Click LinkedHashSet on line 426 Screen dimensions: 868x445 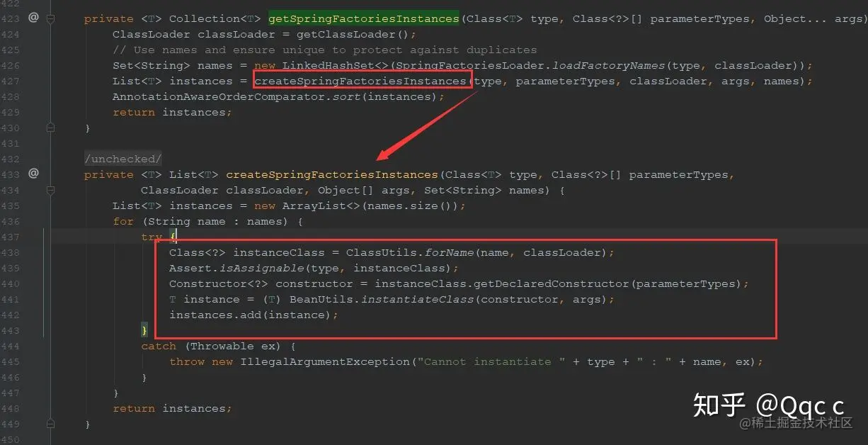tap(328, 65)
